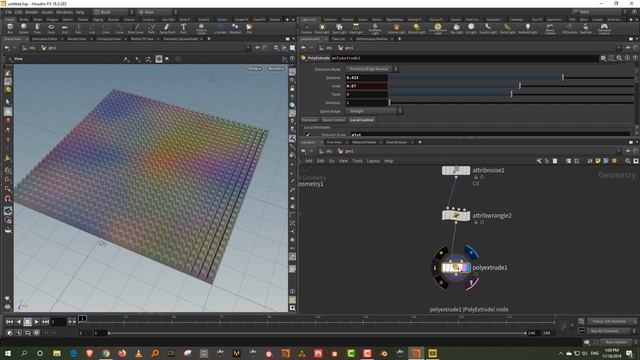The image size is (640, 360).
Task: Toggle Distance Scale local attribute checkbox
Action: 308,134
